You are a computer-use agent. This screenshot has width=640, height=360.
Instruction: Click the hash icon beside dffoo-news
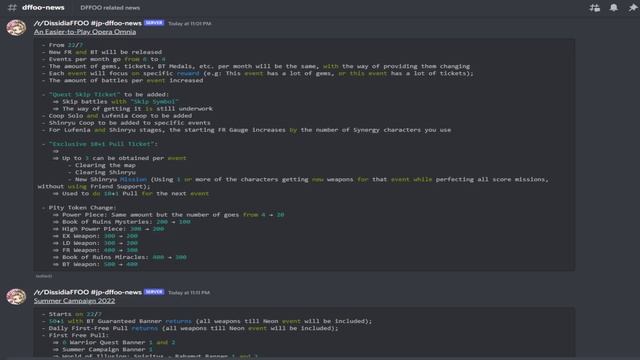12,7
